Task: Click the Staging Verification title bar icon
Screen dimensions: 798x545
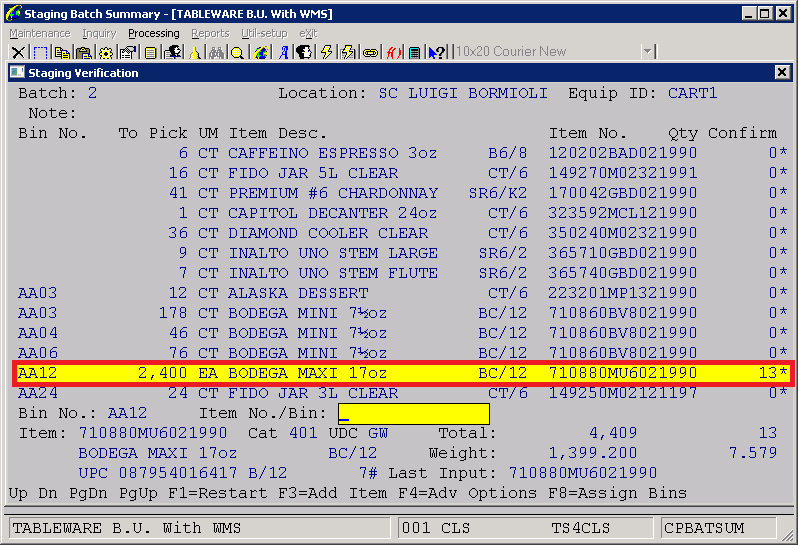Action: tap(17, 72)
